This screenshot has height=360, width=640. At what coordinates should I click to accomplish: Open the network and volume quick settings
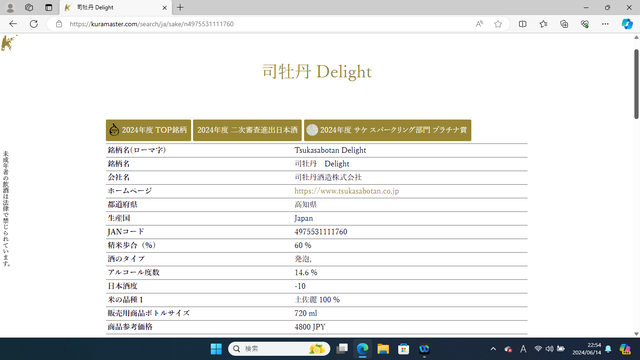[549, 349]
